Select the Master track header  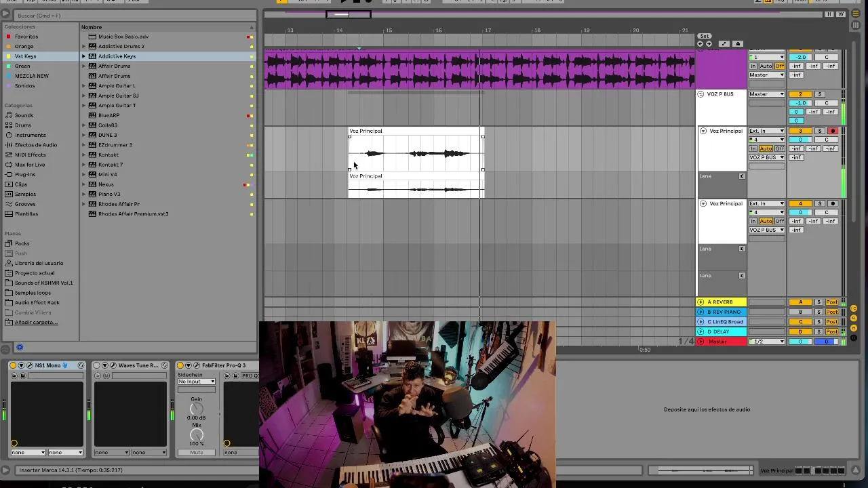click(x=722, y=342)
